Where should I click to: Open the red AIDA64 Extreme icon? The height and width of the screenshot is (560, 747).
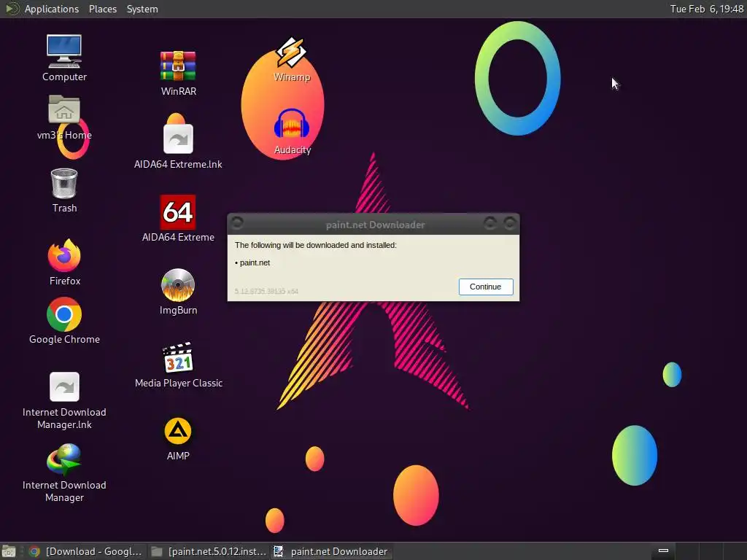pos(178,212)
